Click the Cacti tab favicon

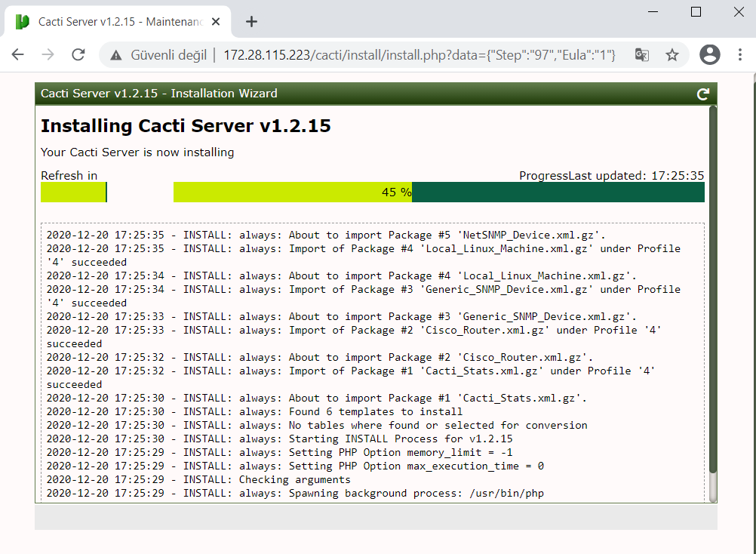point(22,22)
